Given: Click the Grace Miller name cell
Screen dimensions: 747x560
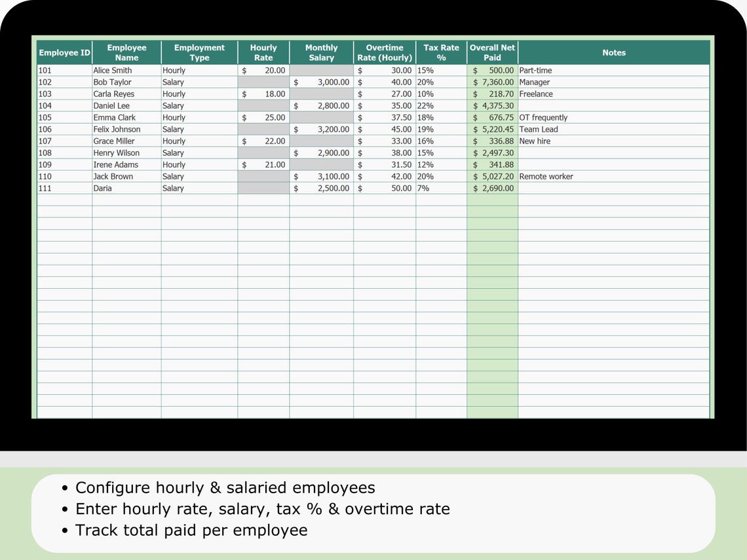Looking at the screenshot, I should (126, 141).
